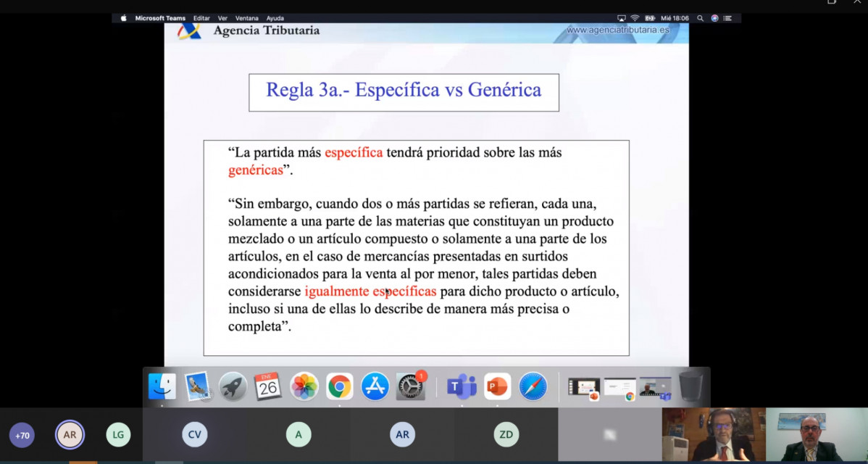
Task: Click the participant circle labeled LG
Action: point(118,435)
